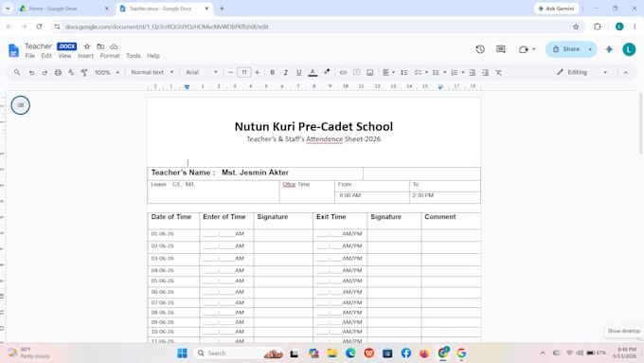Open the Gemini sparkle side panel

(x=609, y=49)
